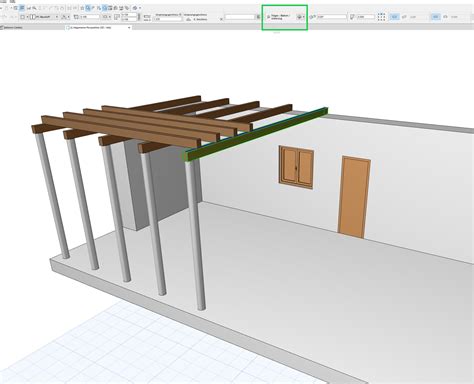
Task: Open the small arrow beside the gear-like toolbar icon
Action: click(140, 8)
